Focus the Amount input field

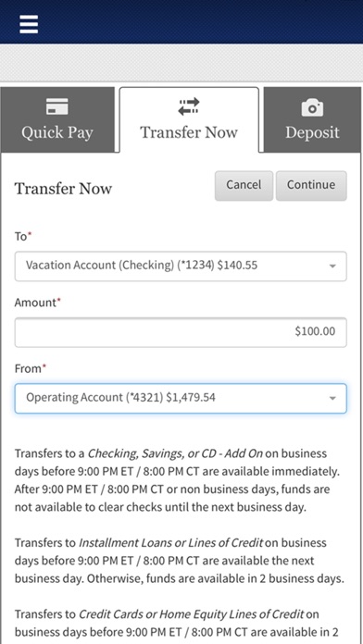[x=181, y=332]
